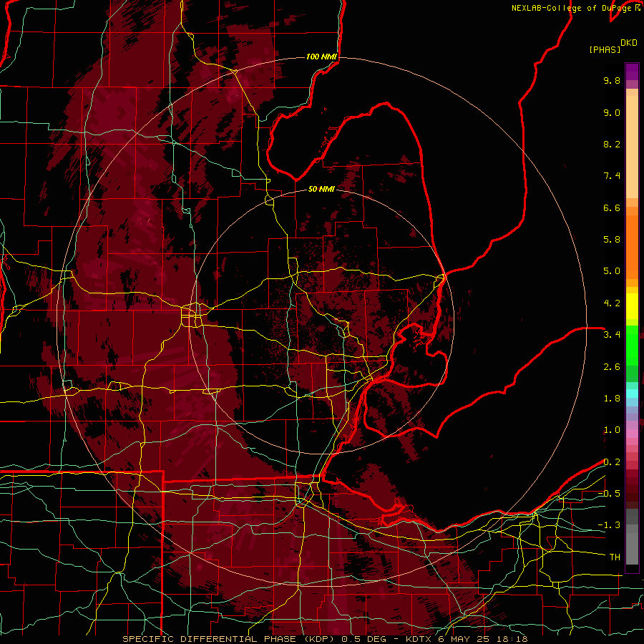Click the 6.6 value on the scale
The height and width of the screenshot is (644, 644).
[x=612, y=208]
